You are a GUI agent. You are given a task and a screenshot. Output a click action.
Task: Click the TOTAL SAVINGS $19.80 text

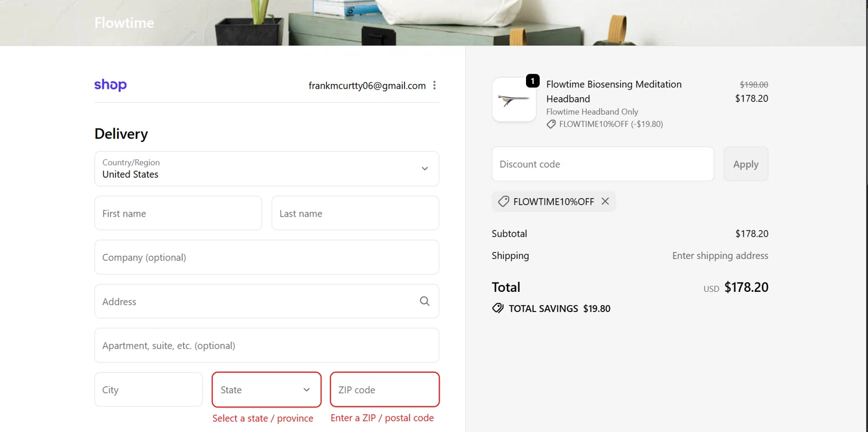(x=560, y=309)
